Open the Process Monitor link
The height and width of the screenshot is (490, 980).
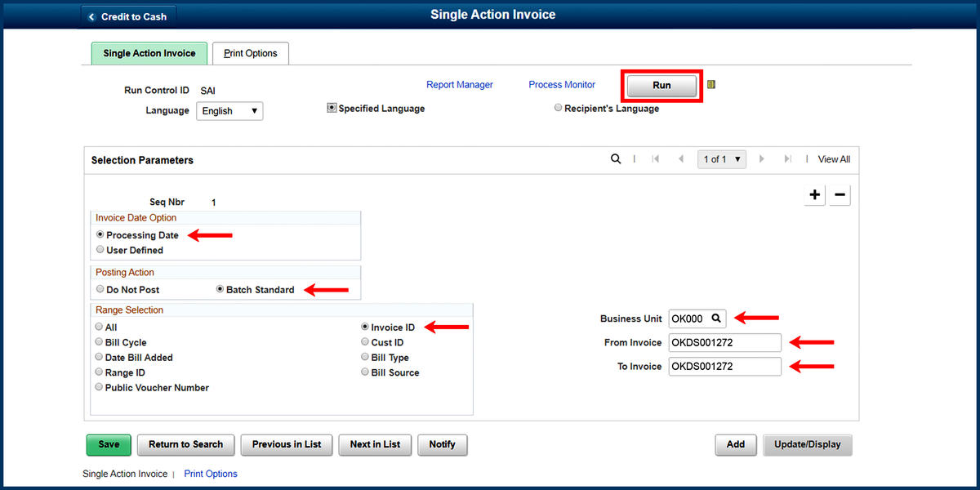562,85
